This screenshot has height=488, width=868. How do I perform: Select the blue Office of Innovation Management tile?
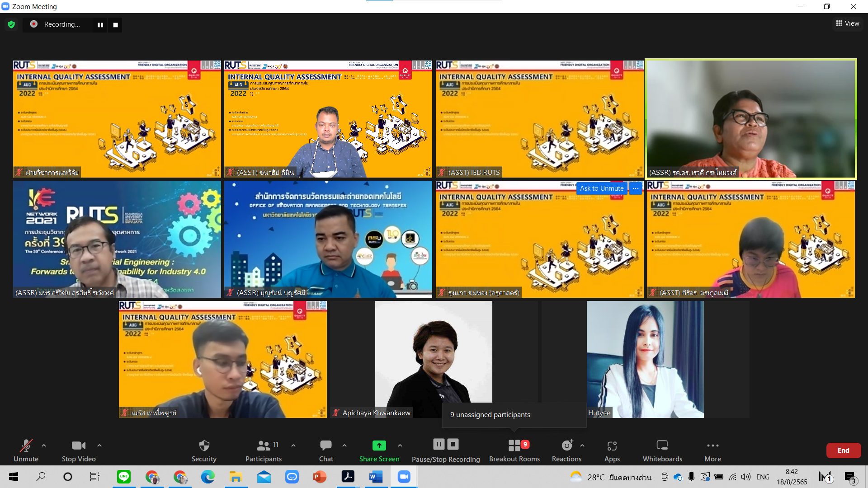328,239
